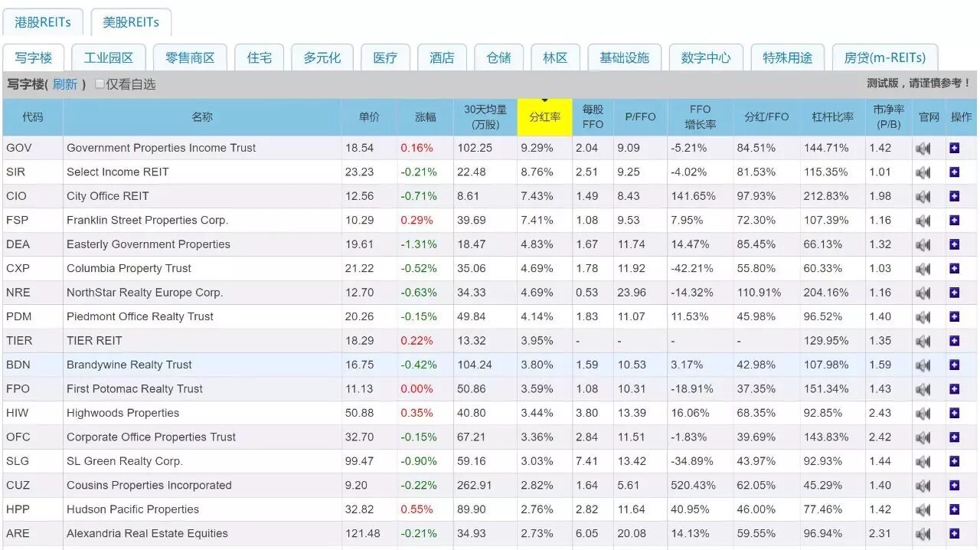Viewport: 980px width, 550px height.
Task: Add CUZ to watchlist with plus icon
Action: tap(954, 486)
